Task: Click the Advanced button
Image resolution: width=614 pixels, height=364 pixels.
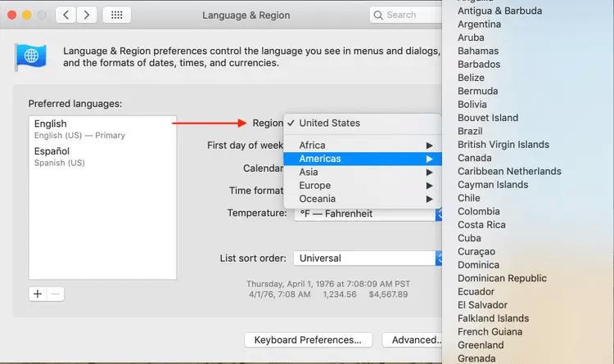Action: coord(413,339)
